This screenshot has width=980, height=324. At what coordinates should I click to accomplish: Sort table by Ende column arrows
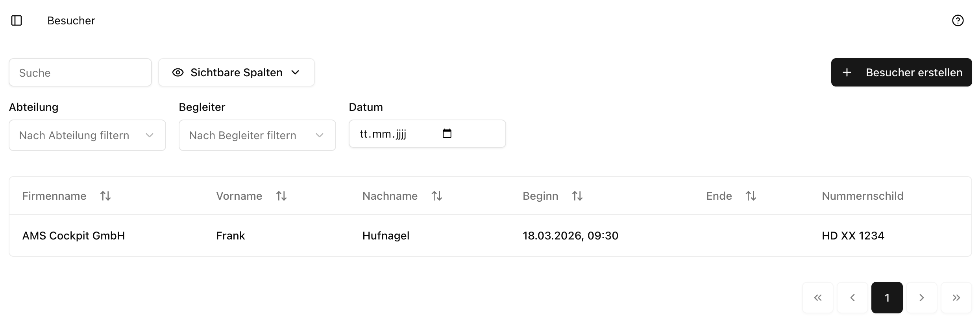[x=751, y=196]
